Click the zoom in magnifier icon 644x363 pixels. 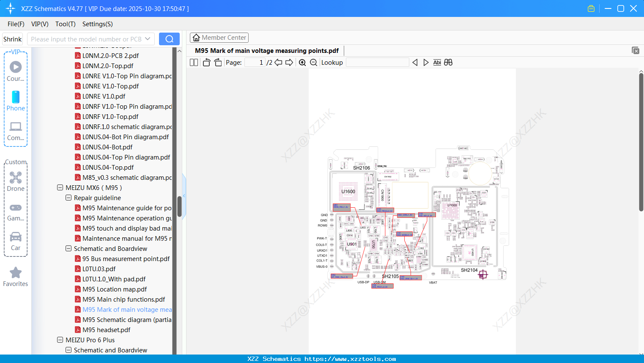point(302,63)
